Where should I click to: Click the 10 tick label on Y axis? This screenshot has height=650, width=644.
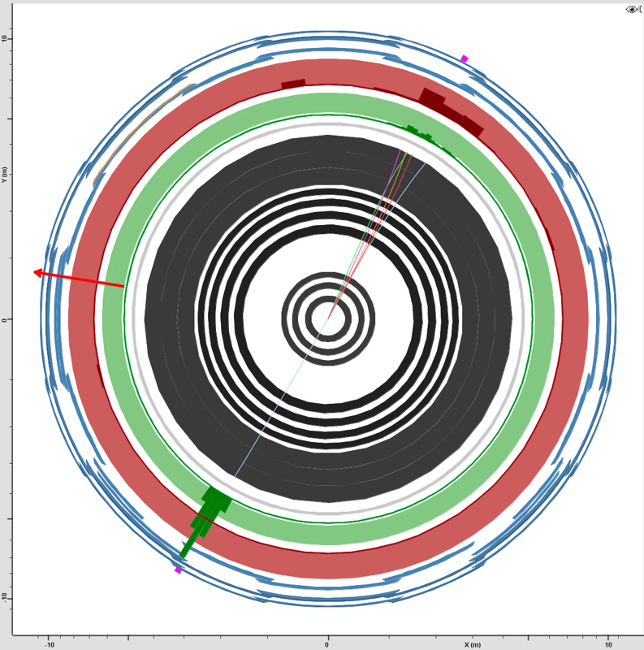(5, 37)
